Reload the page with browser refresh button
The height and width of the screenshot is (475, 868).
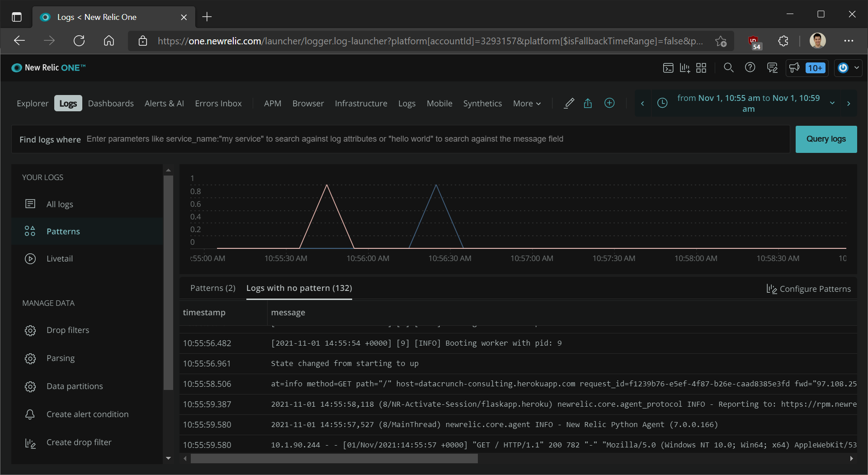tap(79, 41)
